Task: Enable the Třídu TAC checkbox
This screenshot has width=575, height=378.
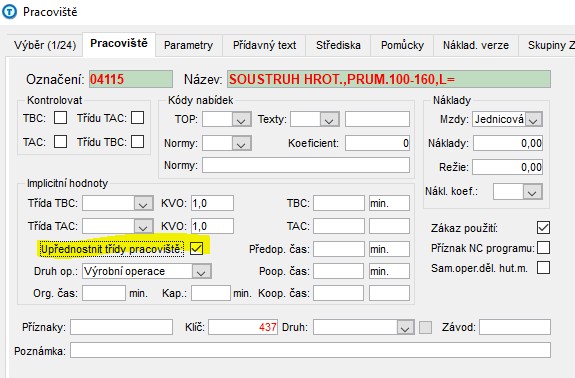Action: (x=138, y=118)
